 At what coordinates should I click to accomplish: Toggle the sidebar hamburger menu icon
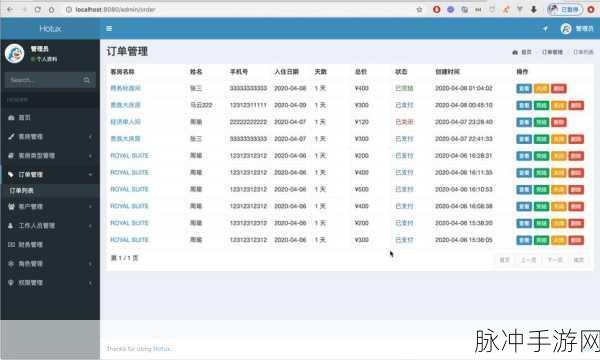click(109, 28)
